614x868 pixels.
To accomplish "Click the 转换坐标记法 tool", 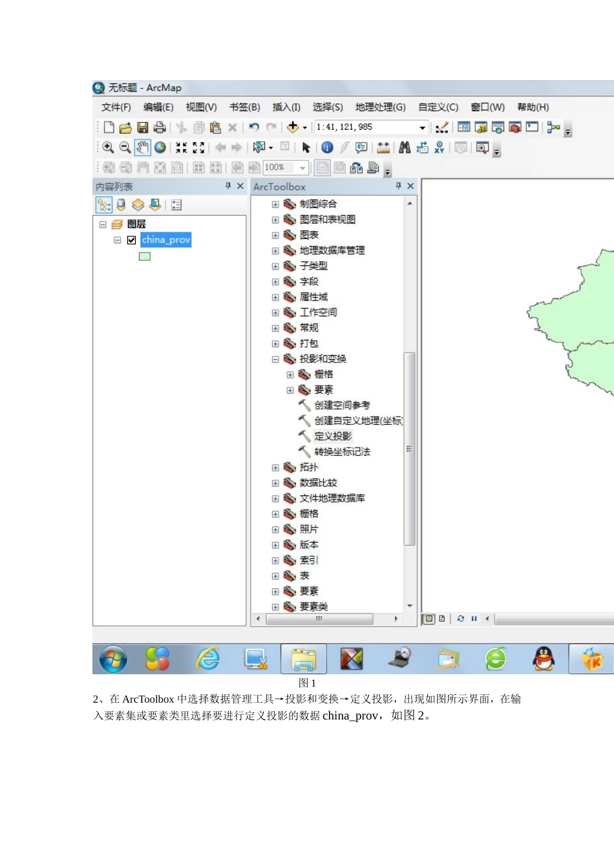I will (342, 451).
